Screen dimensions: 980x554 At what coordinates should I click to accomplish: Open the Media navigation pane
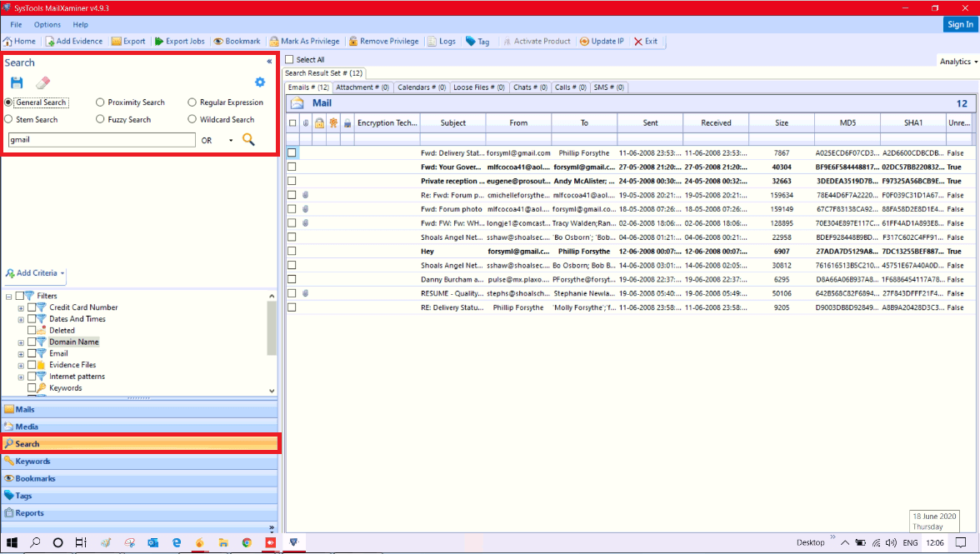coord(140,427)
